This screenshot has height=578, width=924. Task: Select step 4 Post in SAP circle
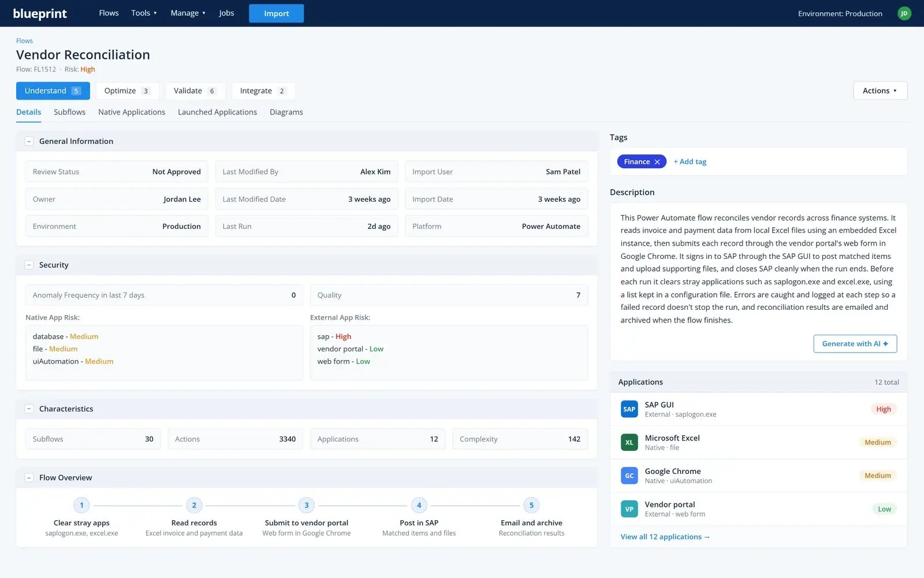pos(419,505)
